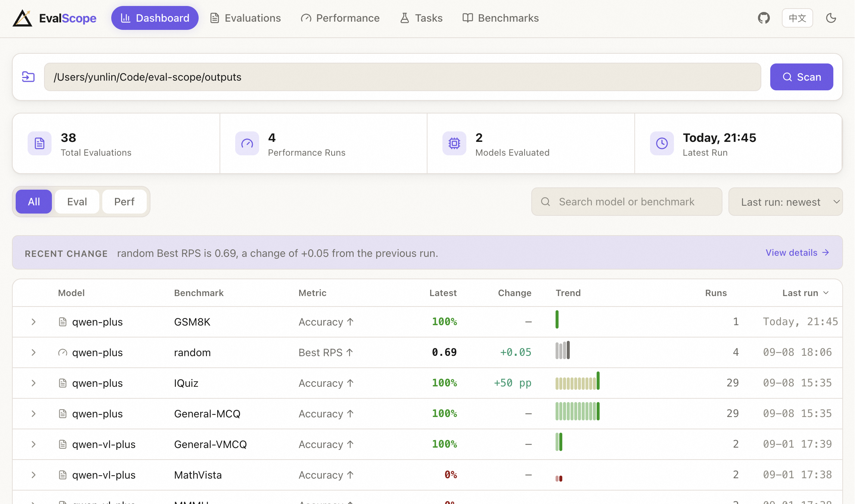Viewport: 855px width, 504px height.
Task: Click the Runs column header
Action: 716,293
